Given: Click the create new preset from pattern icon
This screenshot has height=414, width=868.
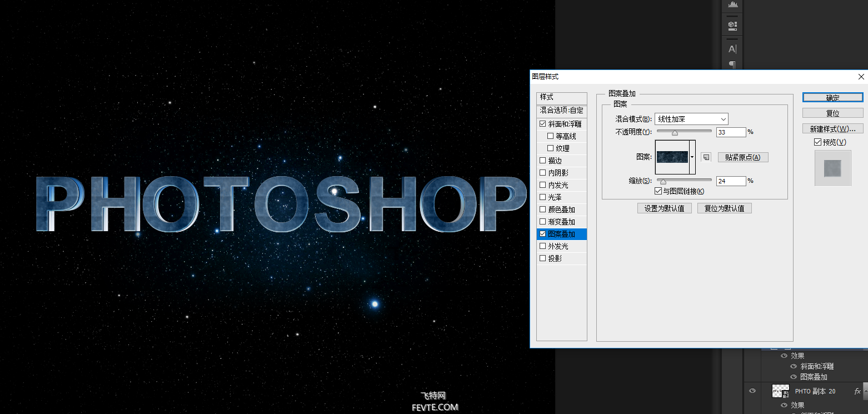Looking at the screenshot, I should point(706,157).
